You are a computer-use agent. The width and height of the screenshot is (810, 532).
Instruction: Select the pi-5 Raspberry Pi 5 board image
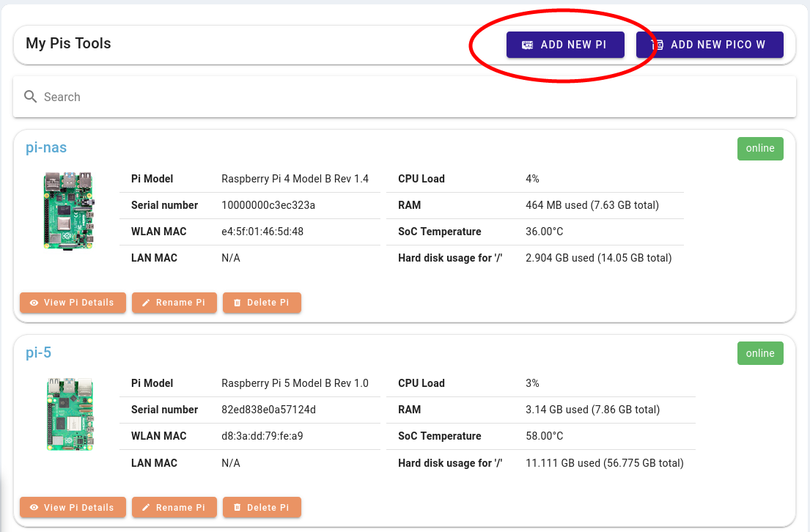click(70, 414)
